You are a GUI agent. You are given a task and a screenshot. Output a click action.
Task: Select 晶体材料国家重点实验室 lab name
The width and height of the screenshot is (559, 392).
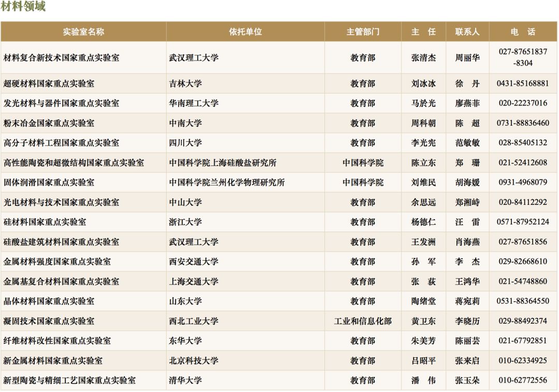tap(49, 301)
